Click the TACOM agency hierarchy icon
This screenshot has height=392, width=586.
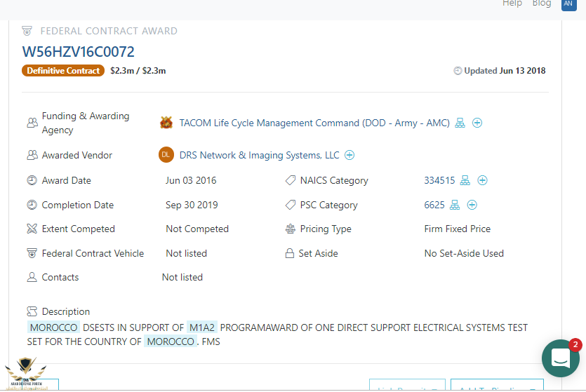click(460, 123)
